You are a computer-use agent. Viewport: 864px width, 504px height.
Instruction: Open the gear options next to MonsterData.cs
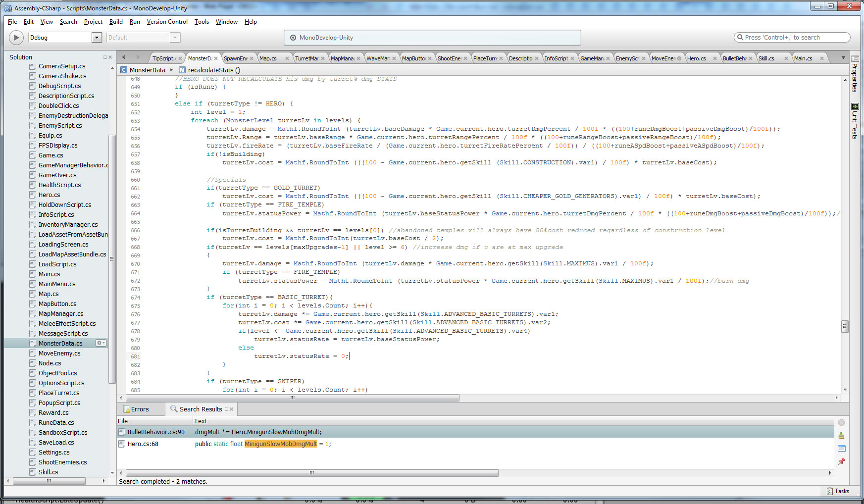[x=101, y=343]
